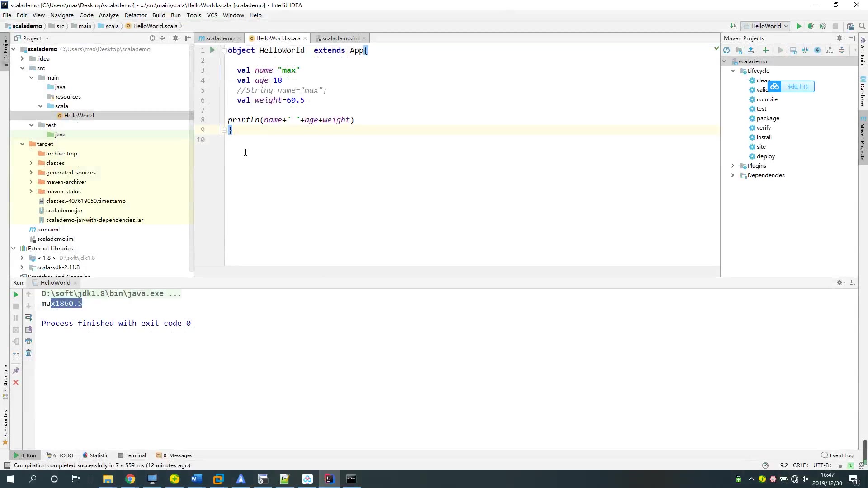868x488 pixels.
Task: Collapse the target folder
Action: (x=23, y=144)
